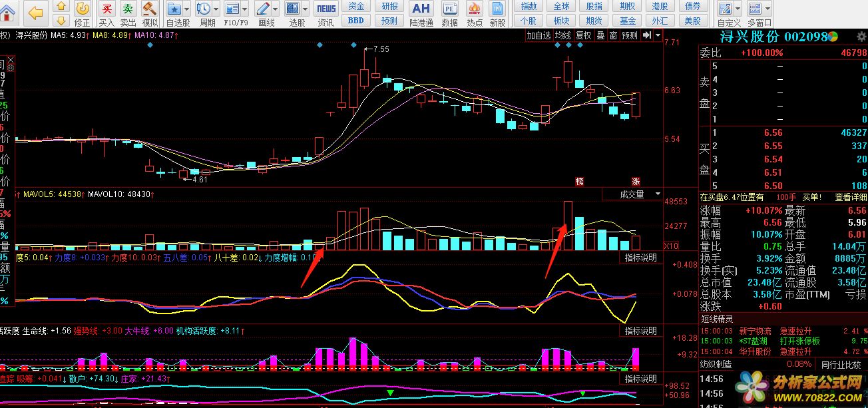Click the settings gear beside stock name
The image size is (868, 408).
tap(10, 67)
